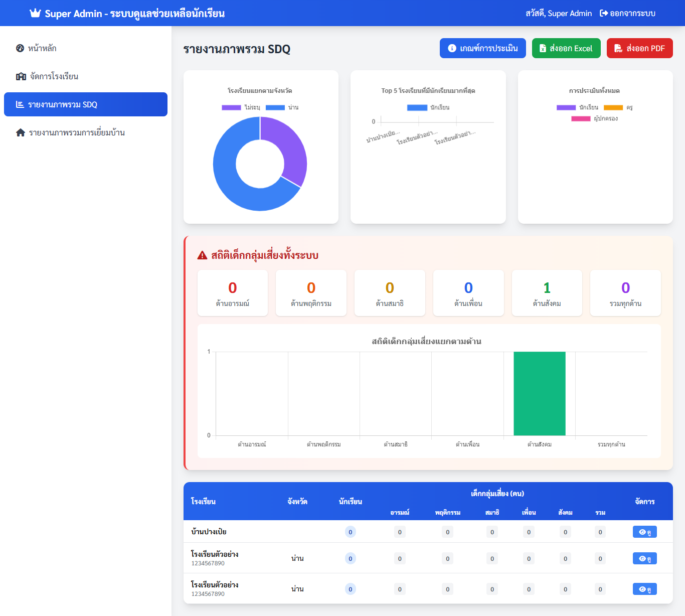685x616 pixels.
Task: Click the ส่งออก Excel button
Action: click(566, 48)
